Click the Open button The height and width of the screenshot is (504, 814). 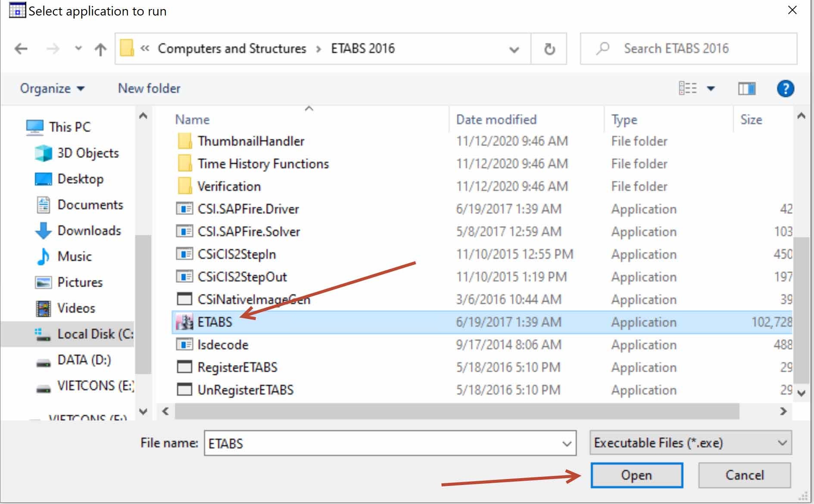coord(636,475)
